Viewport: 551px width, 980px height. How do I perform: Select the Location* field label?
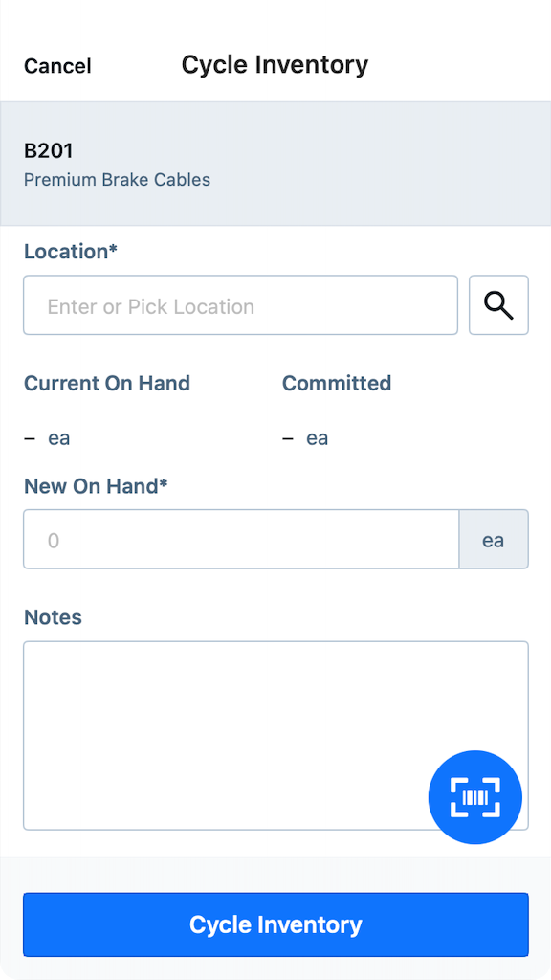70,251
